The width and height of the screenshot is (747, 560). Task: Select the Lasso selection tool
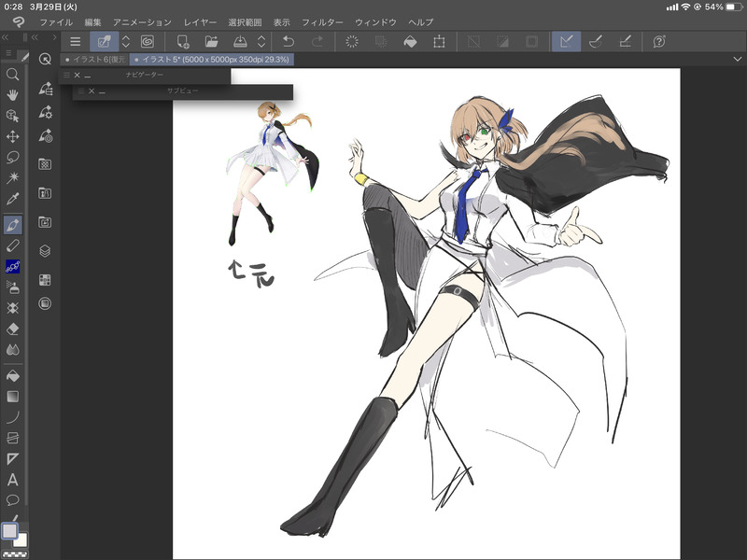12,157
